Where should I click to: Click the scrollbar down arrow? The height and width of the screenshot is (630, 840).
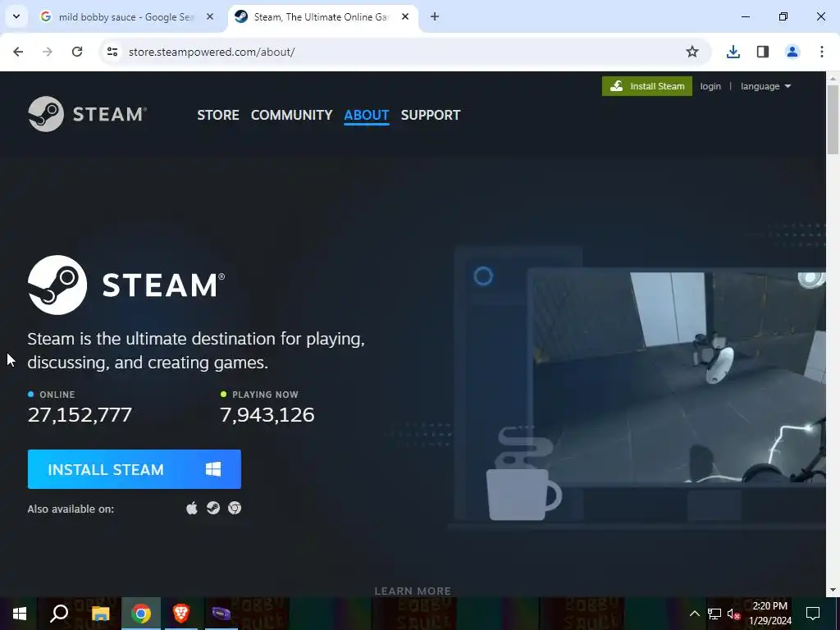pos(833,589)
